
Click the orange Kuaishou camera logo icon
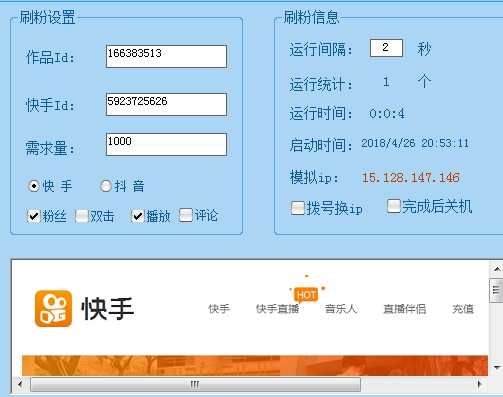(x=53, y=308)
